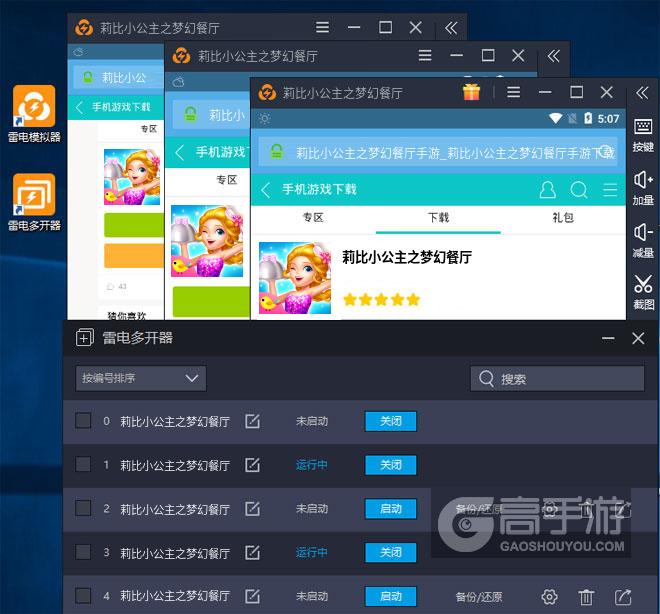Open 按键 keyboard mapping tool
This screenshot has height=614, width=660.
pos(643,135)
